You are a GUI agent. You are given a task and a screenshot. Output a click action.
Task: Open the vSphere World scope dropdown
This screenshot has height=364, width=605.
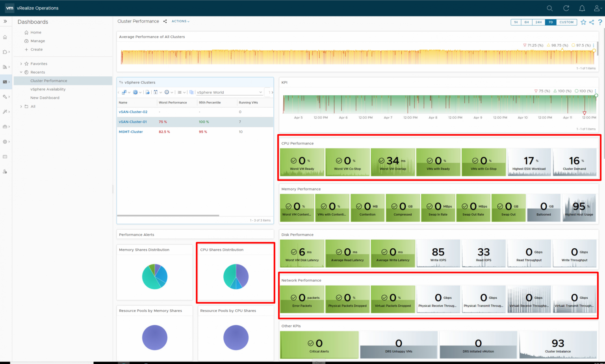pyautogui.click(x=228, y=92)
